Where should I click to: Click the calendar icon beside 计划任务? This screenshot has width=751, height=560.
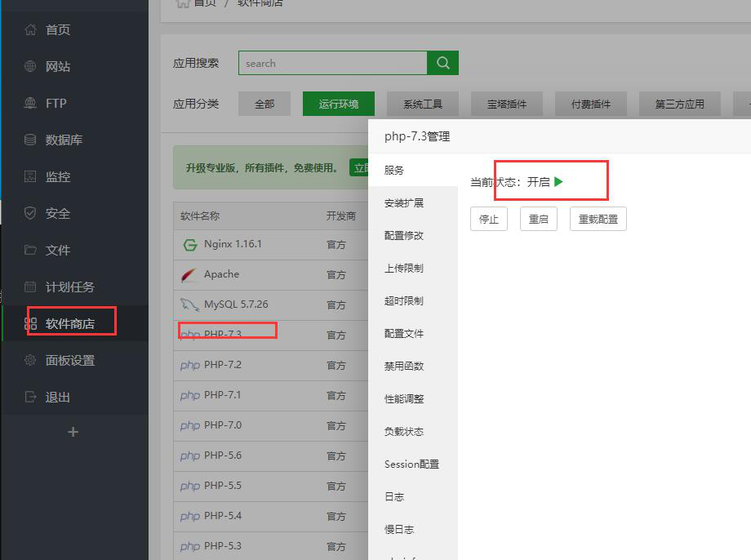[30, 287]
